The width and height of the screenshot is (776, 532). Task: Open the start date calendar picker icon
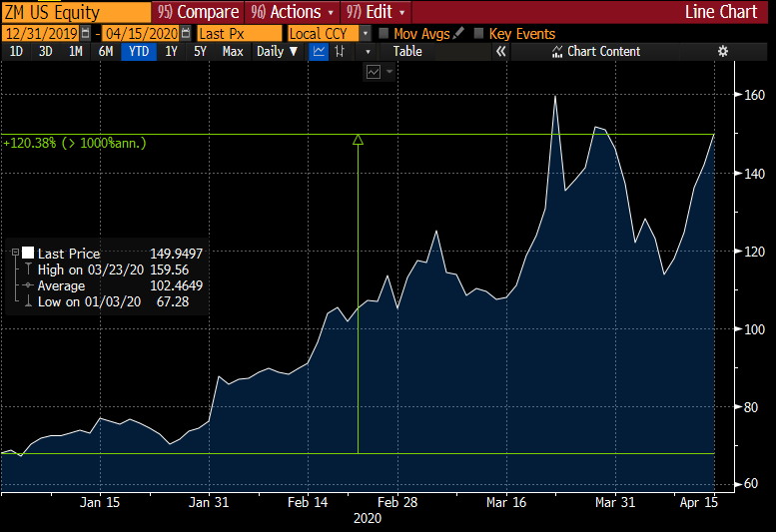click(x=85, y=33)
